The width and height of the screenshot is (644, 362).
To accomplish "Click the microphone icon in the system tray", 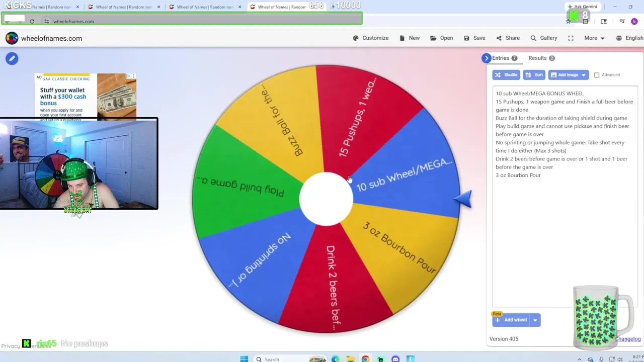I will [x=601, y=359].
